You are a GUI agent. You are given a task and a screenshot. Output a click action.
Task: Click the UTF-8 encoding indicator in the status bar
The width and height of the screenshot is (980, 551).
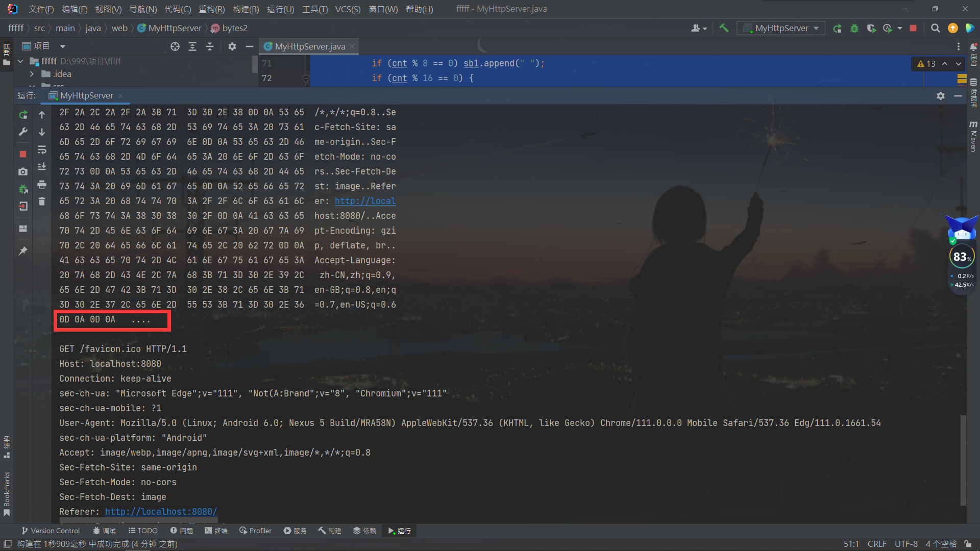point(905,544)
